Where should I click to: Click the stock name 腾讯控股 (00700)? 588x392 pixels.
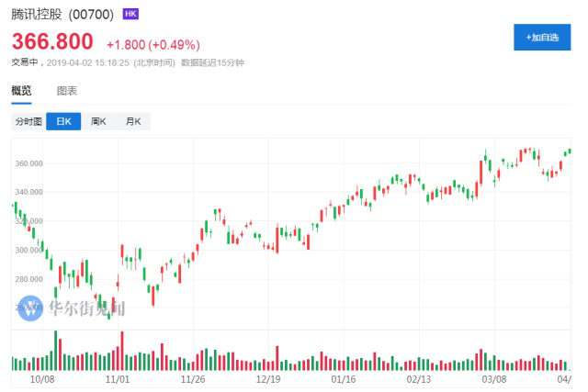click(62, 15)
